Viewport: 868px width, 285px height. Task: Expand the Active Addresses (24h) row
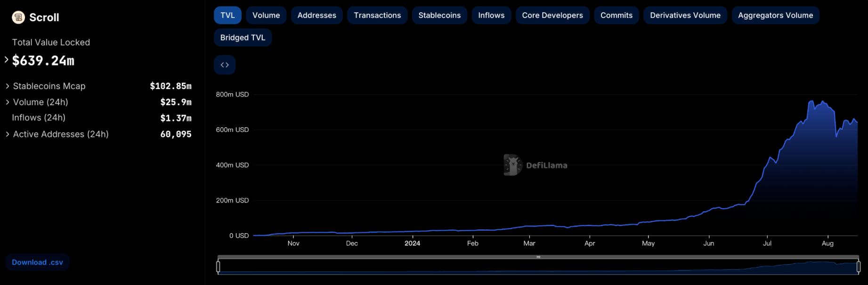click(x=8, y=134)
